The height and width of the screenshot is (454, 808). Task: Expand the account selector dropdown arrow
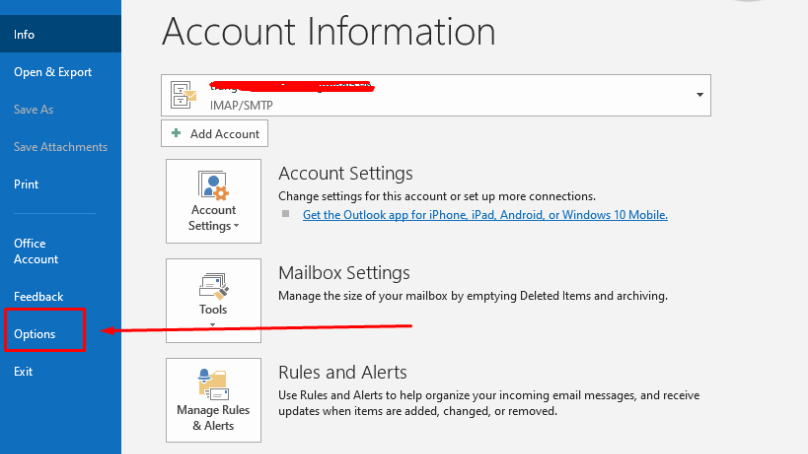tap(699, 95)
